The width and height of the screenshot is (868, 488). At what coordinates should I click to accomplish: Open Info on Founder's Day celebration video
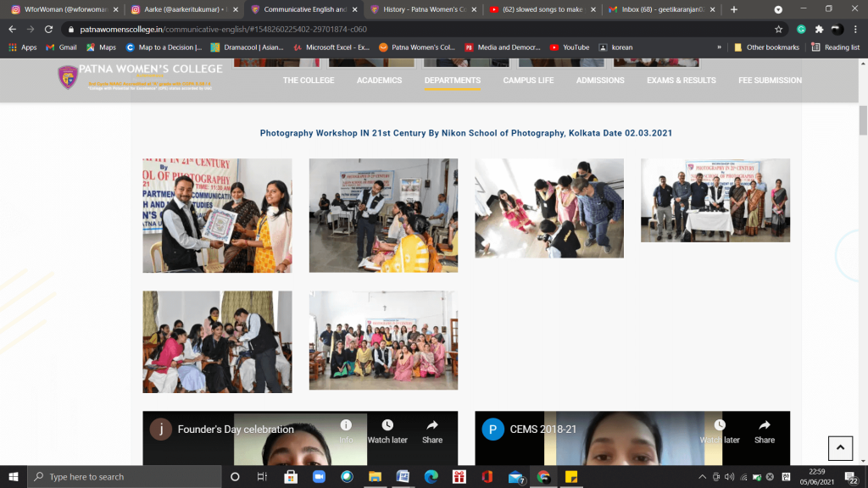point(346,431)
